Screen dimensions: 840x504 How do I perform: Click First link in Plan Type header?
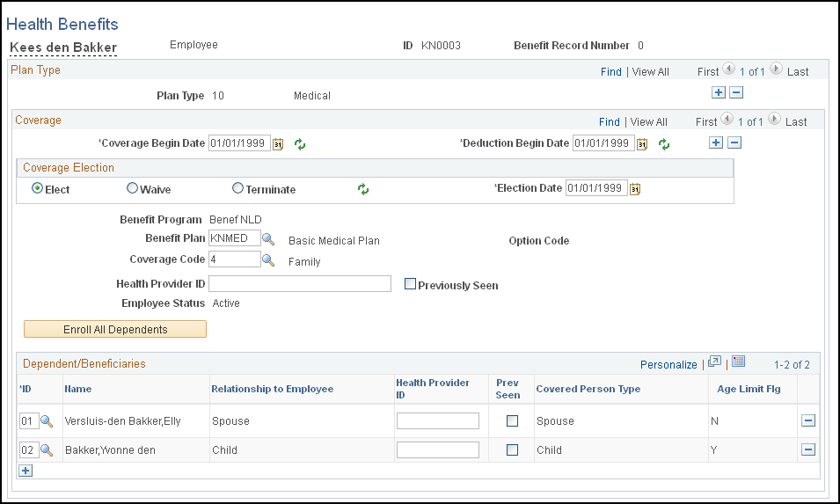click(x=708, y=72)
